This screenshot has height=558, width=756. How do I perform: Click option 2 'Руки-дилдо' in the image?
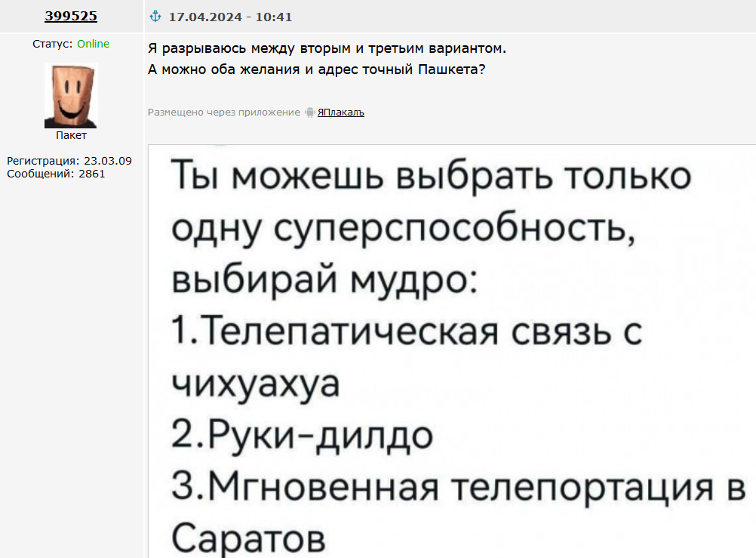[303, 436]
